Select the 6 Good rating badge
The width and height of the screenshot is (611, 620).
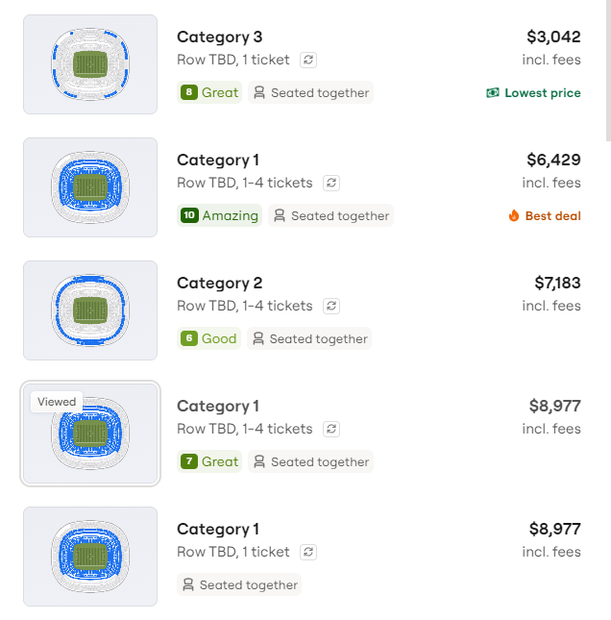tap(209, 339)
